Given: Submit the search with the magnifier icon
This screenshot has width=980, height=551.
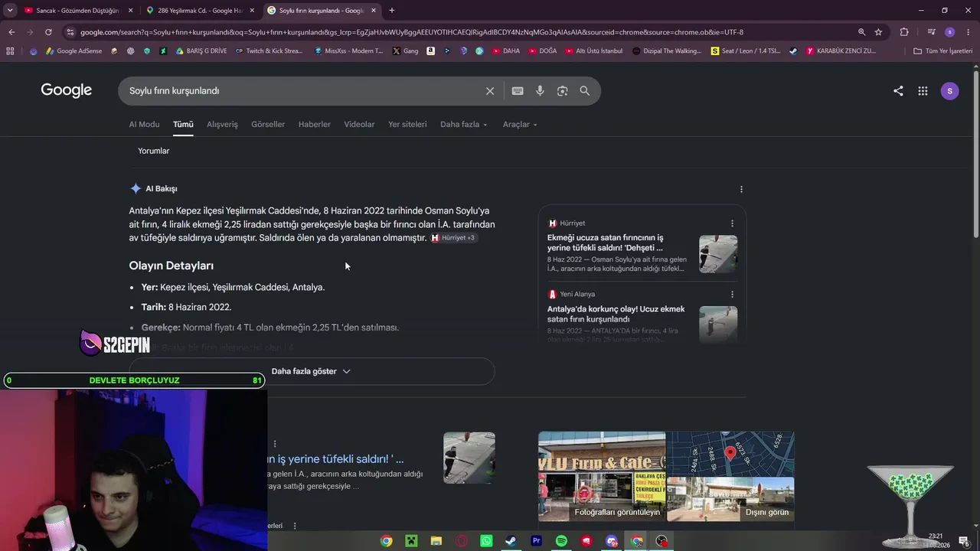Looking at the screenshot, I should click(585, 91).
